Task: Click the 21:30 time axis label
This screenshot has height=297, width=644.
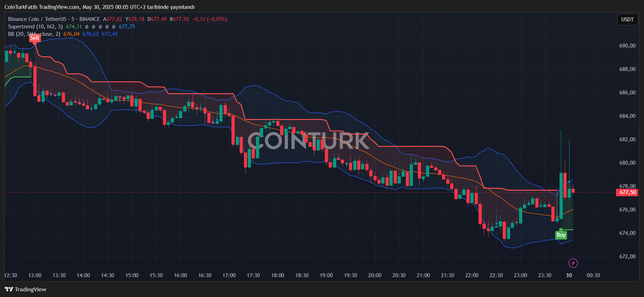Action: point(448,275)
